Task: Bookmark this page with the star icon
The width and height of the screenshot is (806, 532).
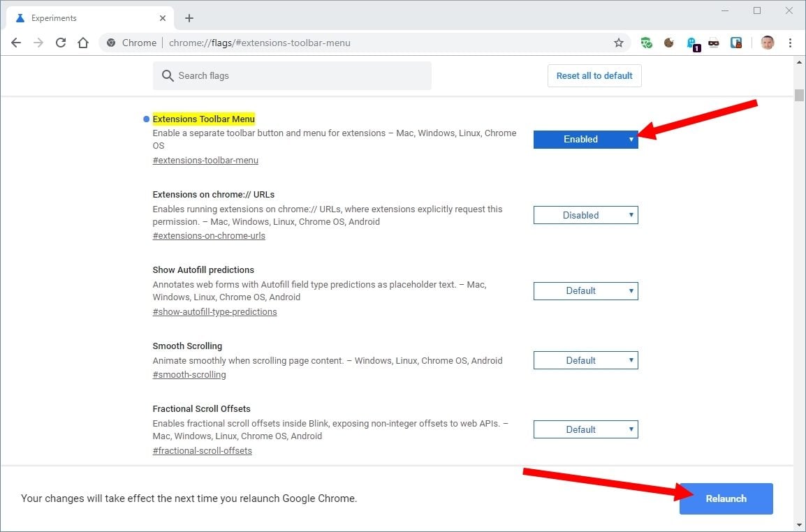Action: [x=619, y=43]
